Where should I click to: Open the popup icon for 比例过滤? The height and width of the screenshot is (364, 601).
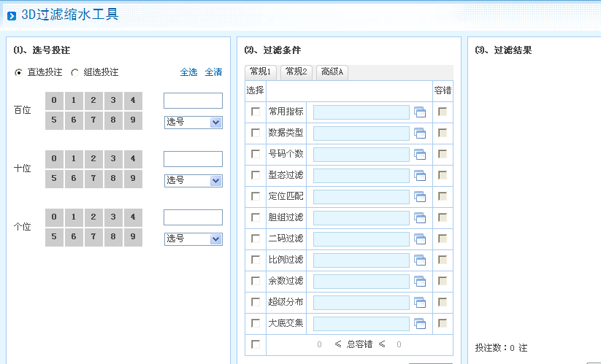(x=420, y=260)
